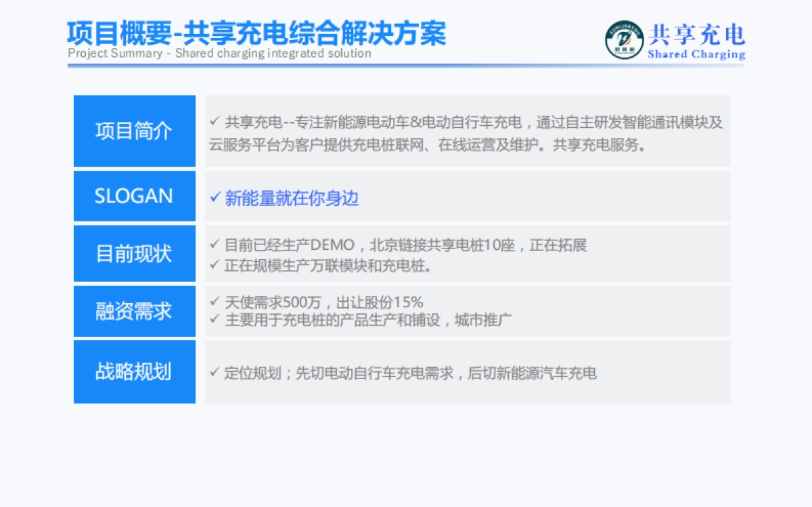Select the 战略规划 blue label
The width and height of the screenshot is (812, 507).
pos(134,371)
